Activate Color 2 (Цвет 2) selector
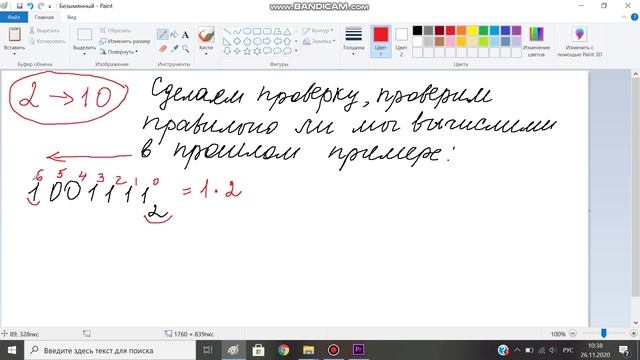The image size is (640, 360). tap(401, 41)
